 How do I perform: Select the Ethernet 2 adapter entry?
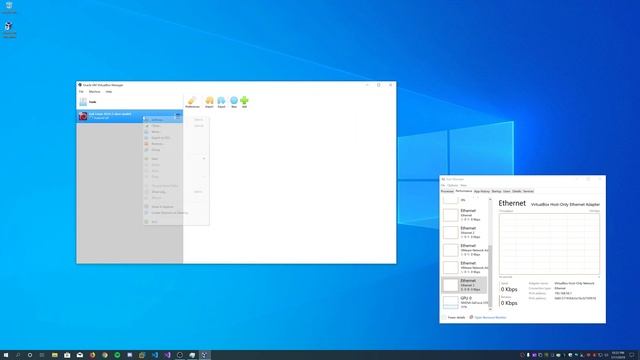(x=464, y=232)
